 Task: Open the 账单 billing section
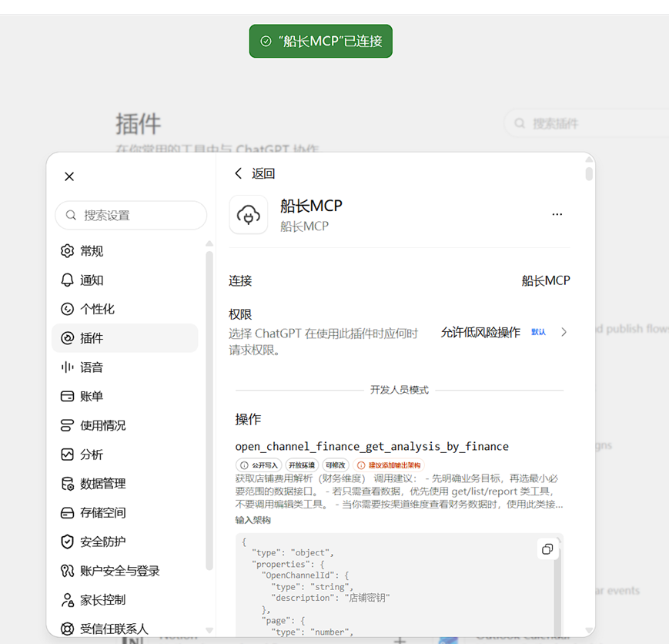(125, 396)
